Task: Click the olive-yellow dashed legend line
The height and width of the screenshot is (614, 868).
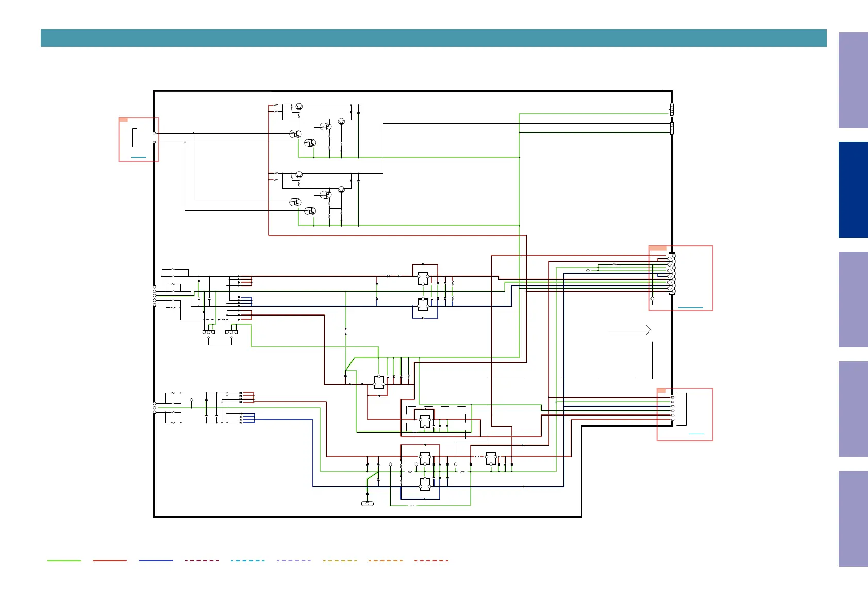Action: pyautogui.click(x=340, y=560)
